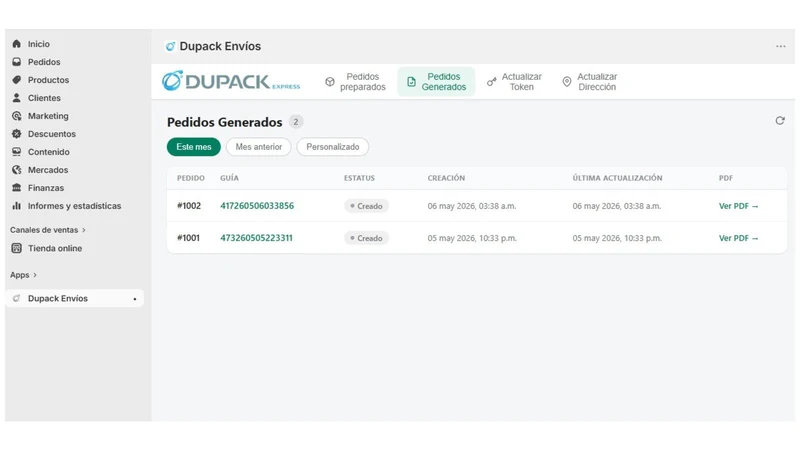Click the ESTATUS column header
800x450 pixels.
[x=359, y=178]
